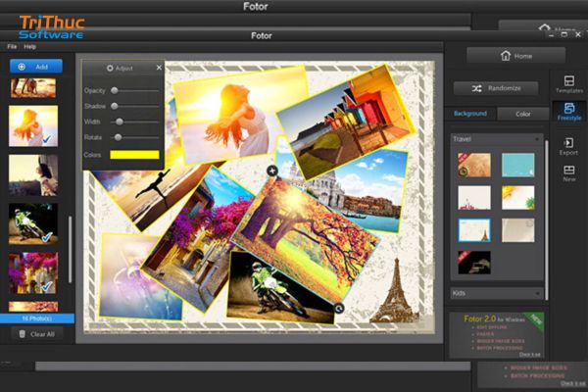This screenshot has height=392, width=588.
Task: Clear All photos from the list
Action: 36,333
